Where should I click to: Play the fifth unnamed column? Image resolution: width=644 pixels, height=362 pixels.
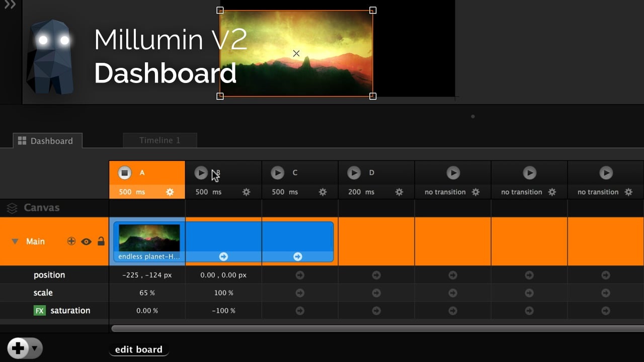coord(453,173)
